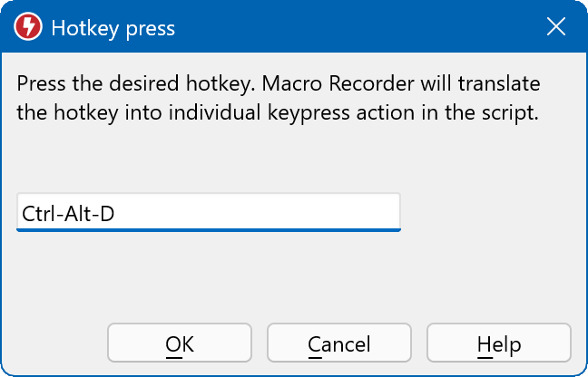Click inside the hotkey input box
The height and width of the screenshot is (377, 588).
tap(208, 212)
